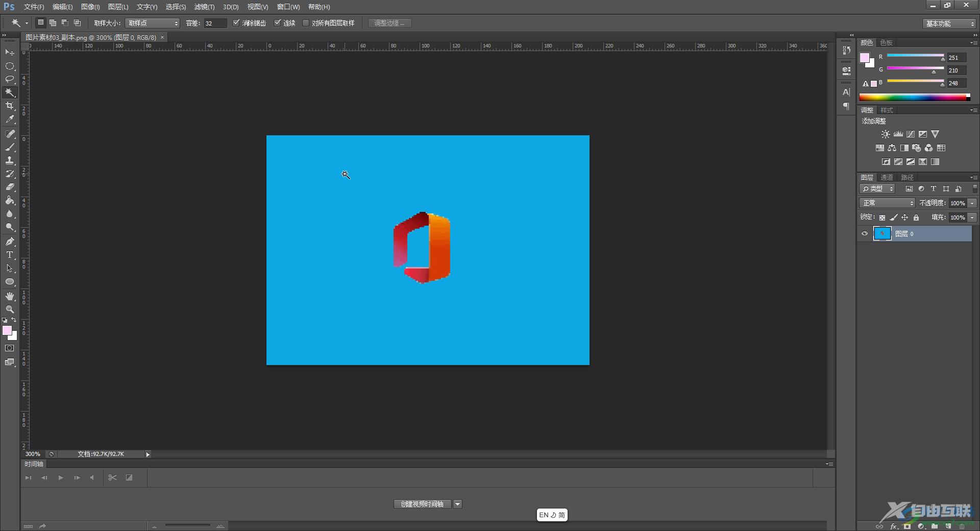The width and height of the screenshot is (980, 531).
Task: Select the Eraser tool
Action: click(9, 187)
